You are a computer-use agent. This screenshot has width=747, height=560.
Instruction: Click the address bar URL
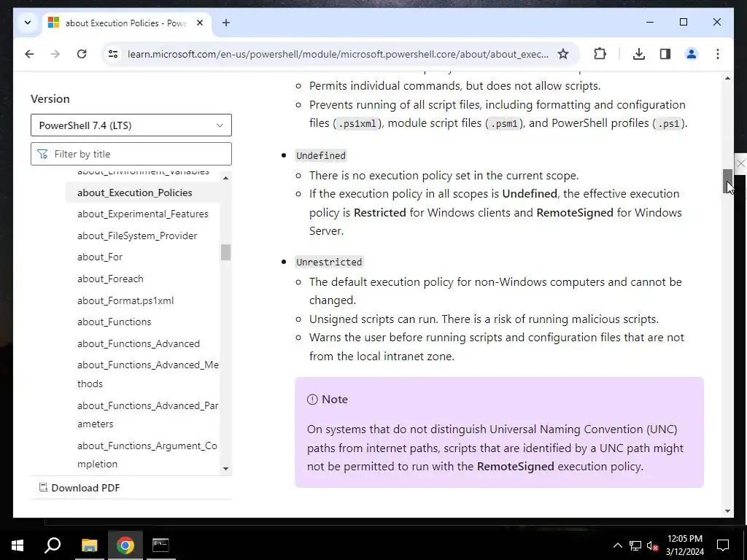[x=337, y=54]
